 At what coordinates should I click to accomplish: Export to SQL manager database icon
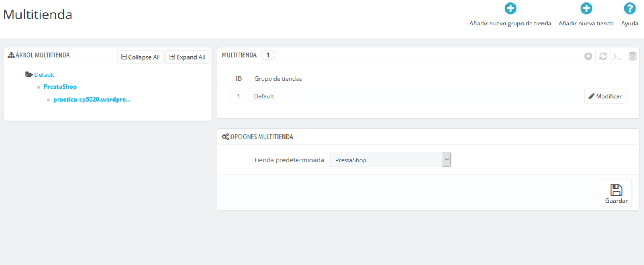tap(632, 56)
